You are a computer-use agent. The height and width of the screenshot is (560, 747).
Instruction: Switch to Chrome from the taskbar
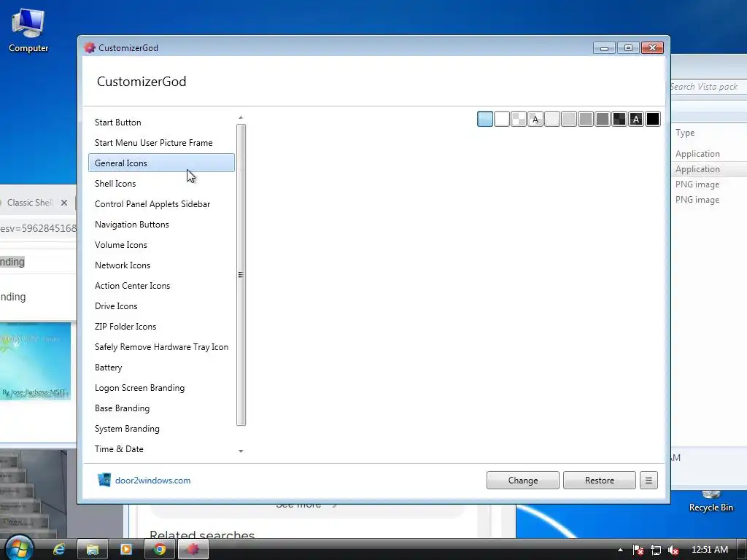(160, 550)
